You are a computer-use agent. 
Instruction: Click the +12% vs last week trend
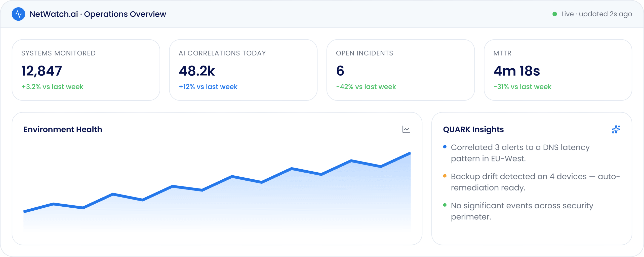208,87
